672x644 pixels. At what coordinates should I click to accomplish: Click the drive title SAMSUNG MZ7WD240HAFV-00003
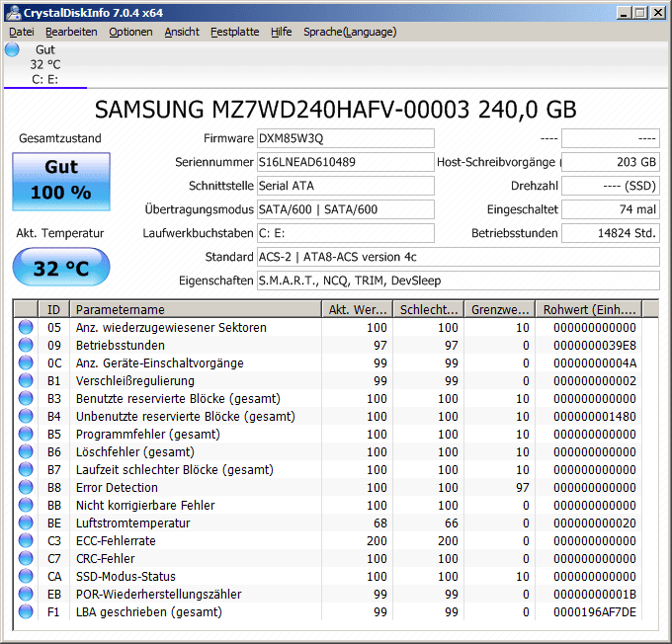pos(282,110)
